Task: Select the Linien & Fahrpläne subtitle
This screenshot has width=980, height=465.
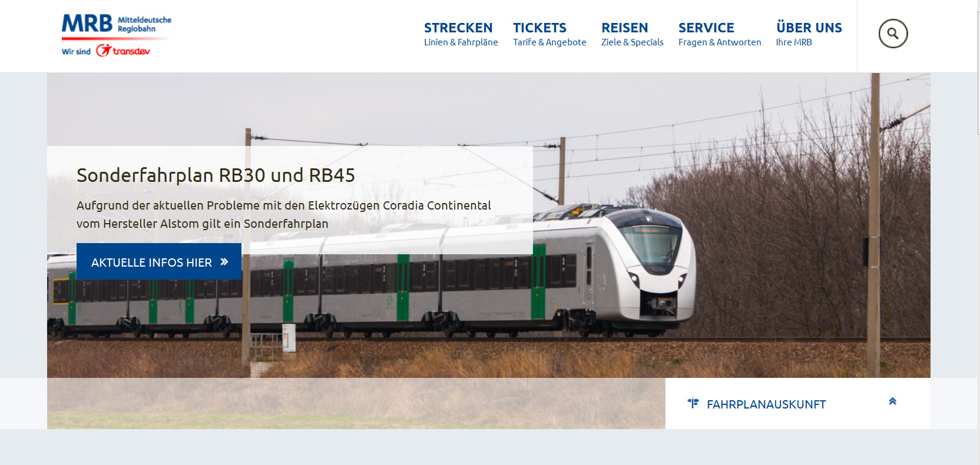Action: tap(461, 42)
